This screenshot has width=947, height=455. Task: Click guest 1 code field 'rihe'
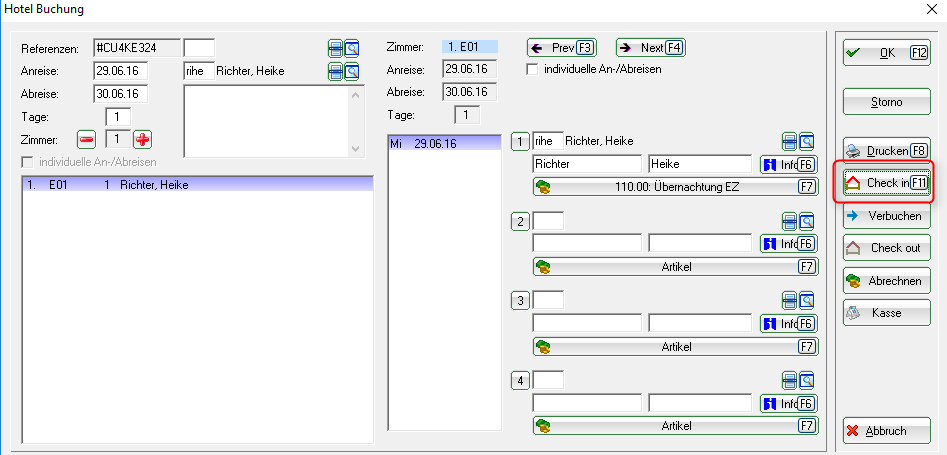548,141
